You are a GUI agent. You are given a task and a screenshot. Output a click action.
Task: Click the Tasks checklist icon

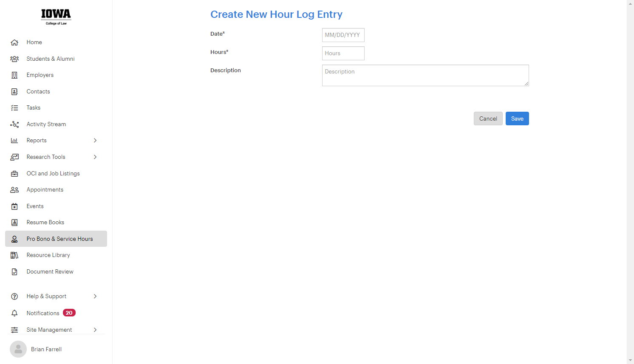click(14, 108)
